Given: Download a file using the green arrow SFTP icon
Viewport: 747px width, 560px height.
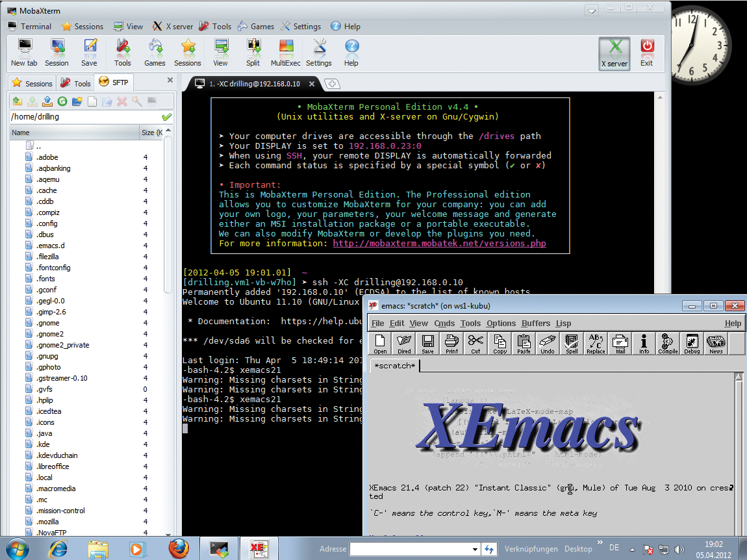Looking at the screenshot, I should point(32,101).
